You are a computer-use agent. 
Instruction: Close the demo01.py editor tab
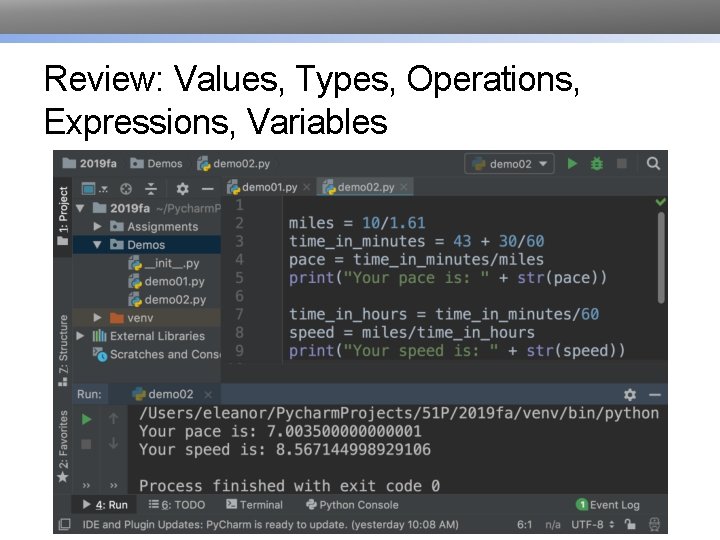pyautogui.click(x=307, y=187)
